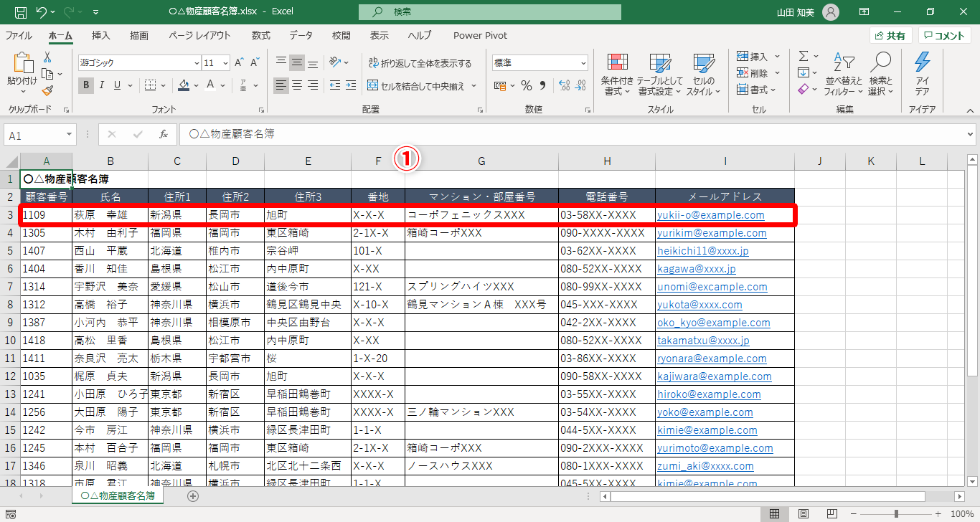
Task: Toggle center text alignment
Action: click(x=297, y=85)
